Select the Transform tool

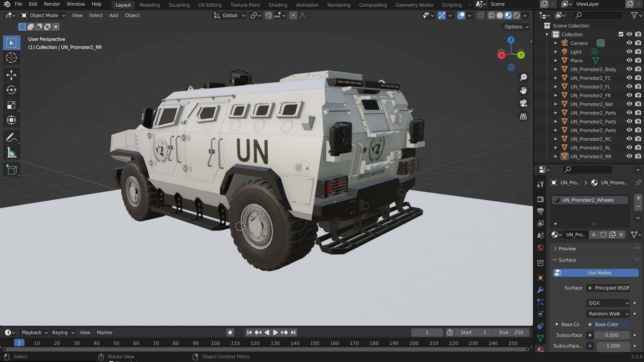point(11,120)
